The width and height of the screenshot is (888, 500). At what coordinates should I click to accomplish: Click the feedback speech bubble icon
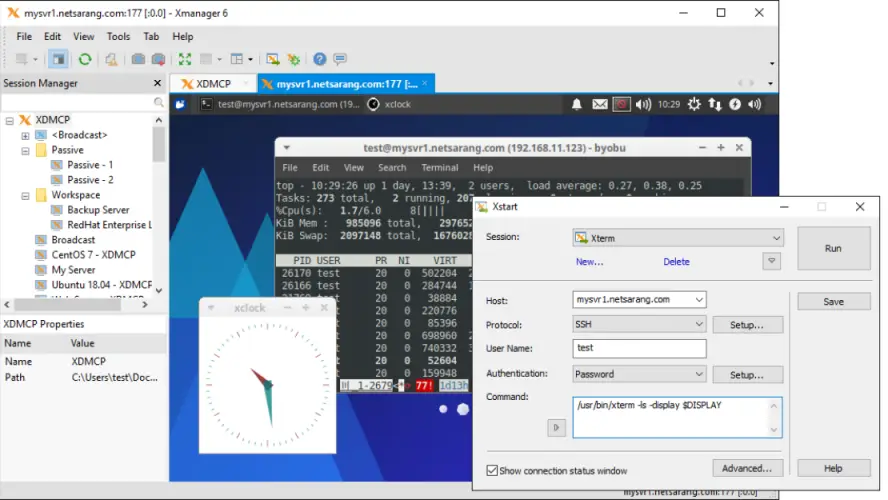click(340, 58)
